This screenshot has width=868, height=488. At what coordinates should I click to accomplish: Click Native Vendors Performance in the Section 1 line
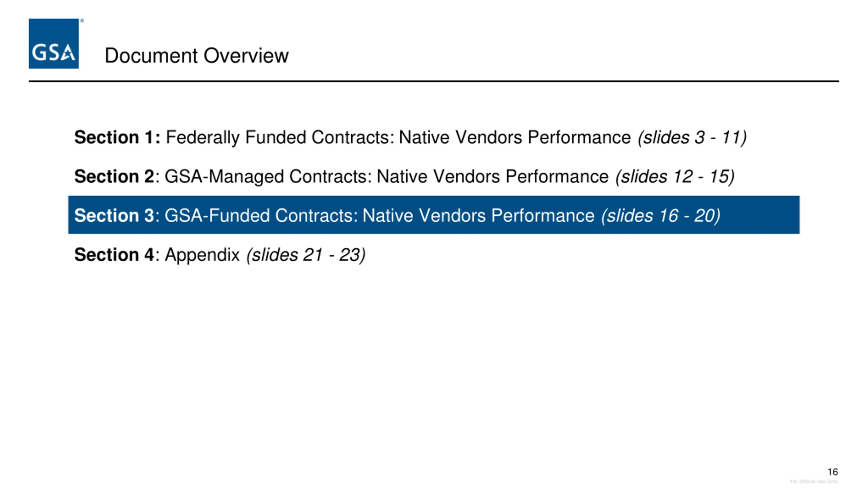point(515,137)
